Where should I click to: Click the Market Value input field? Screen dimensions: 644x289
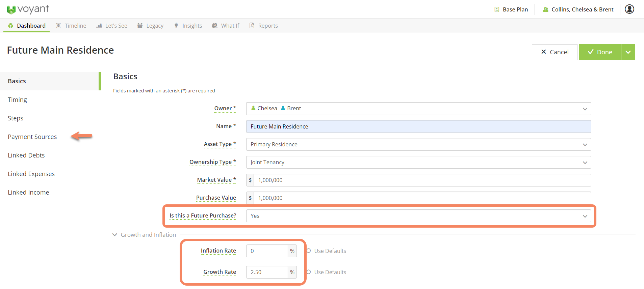[422, 180]
